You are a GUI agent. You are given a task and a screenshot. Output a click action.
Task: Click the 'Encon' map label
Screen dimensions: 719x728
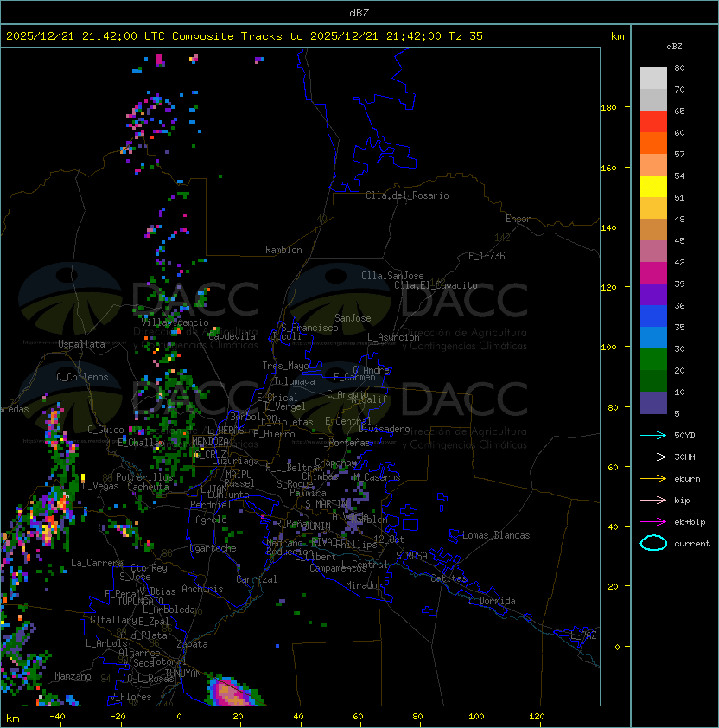coord(519,219)
